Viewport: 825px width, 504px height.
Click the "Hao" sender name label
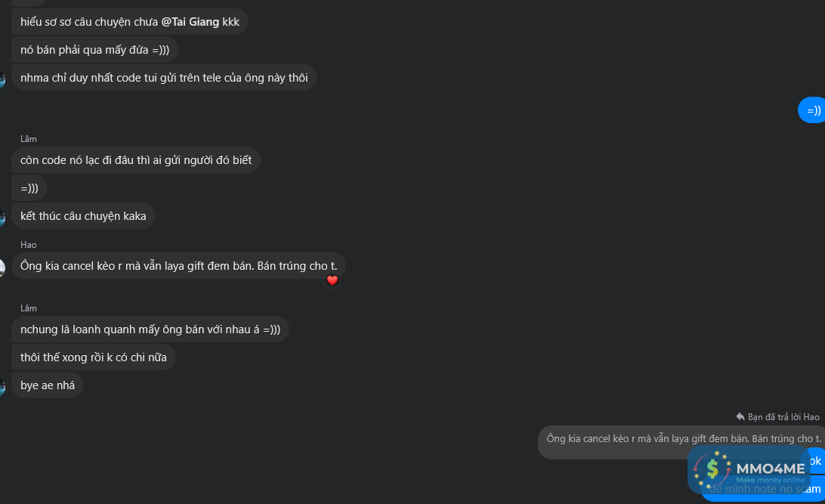(x=29, y=245)
